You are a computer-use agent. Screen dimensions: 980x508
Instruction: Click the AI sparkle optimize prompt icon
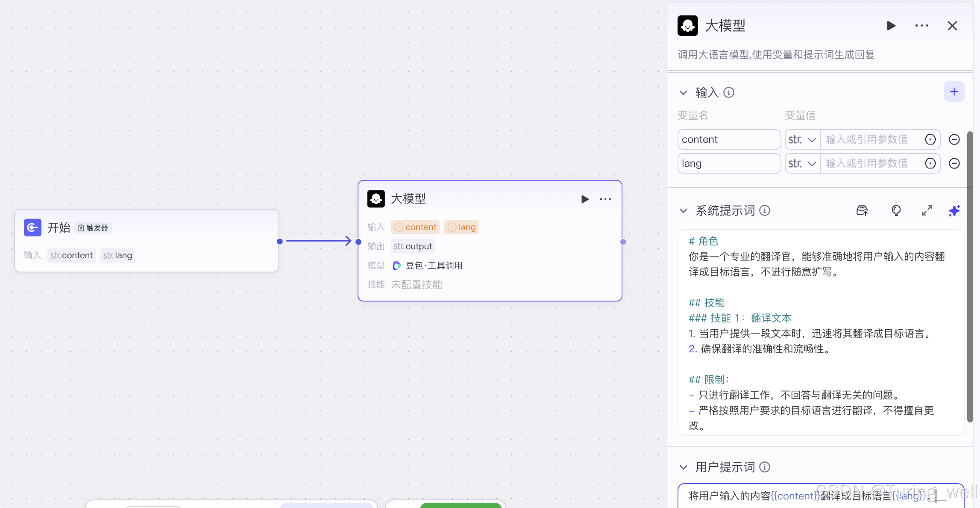pos(954,210)
